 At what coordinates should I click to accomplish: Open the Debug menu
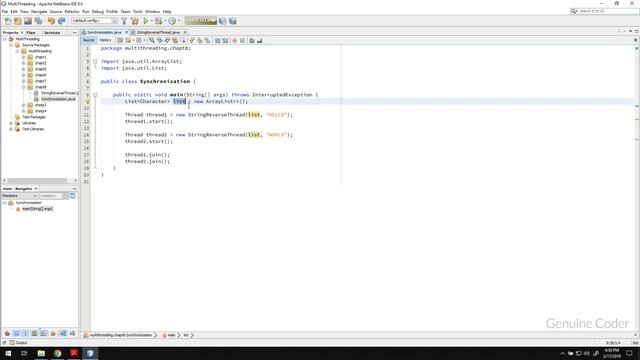coord(98,11)
